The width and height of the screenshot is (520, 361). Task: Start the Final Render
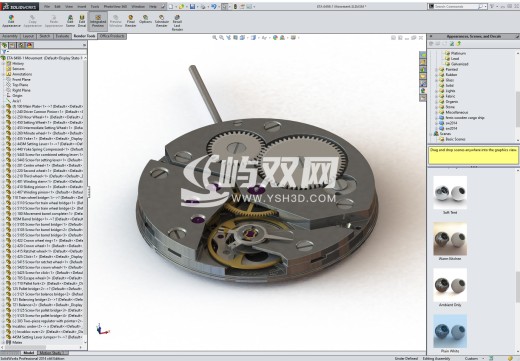131,21
